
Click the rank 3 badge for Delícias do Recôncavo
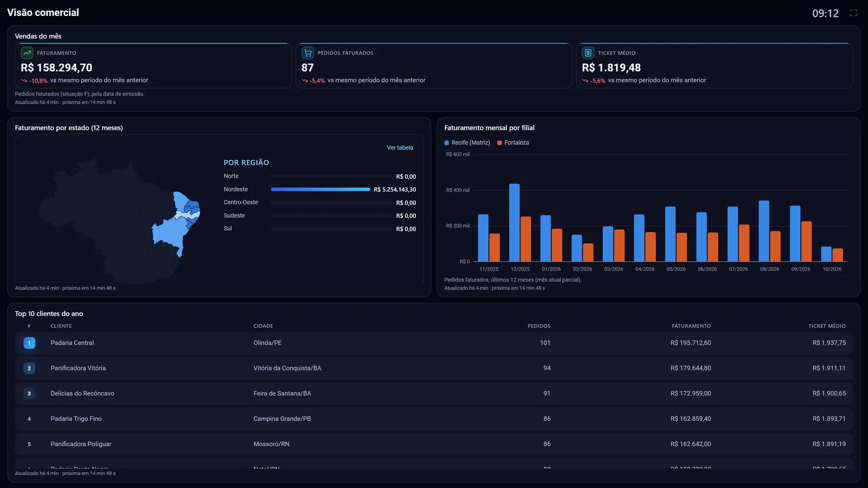29,393
